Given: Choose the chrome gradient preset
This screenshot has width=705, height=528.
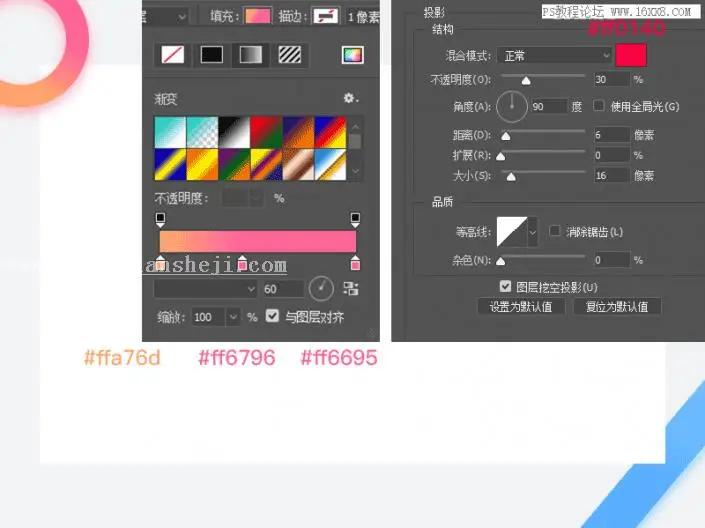Looking at the screenshot, I should pos(330,165).
